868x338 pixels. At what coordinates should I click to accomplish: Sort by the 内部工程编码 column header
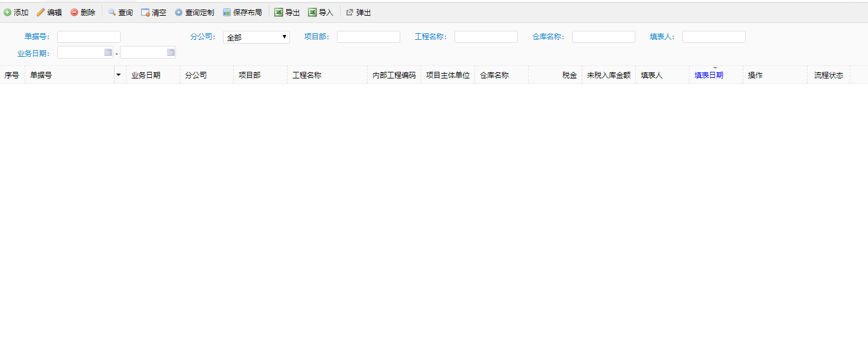pos(394,75)
